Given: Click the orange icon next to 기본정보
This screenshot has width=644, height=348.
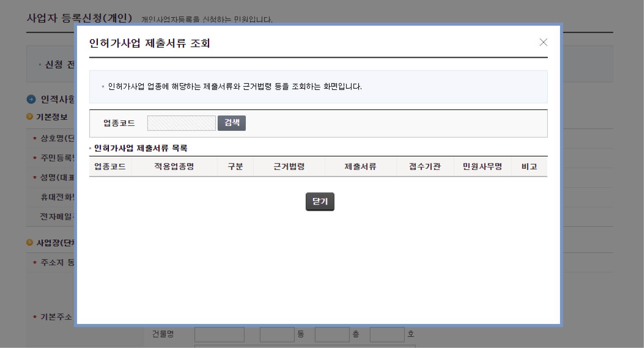Looking at the screenshot, I should pyautogui.click(x=29, y=117).
